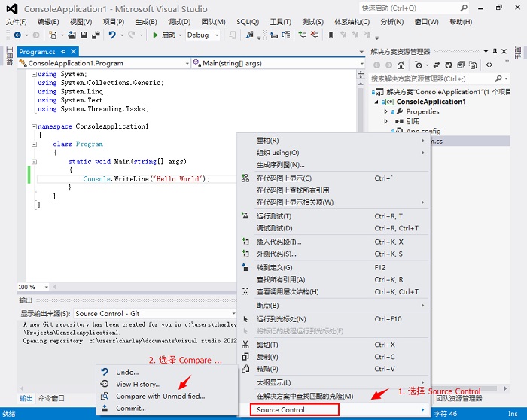Click the New Project toolbar icon
The width and height of the screenshot is (527, 420).
pyautogui.click(x=53, y=35)
